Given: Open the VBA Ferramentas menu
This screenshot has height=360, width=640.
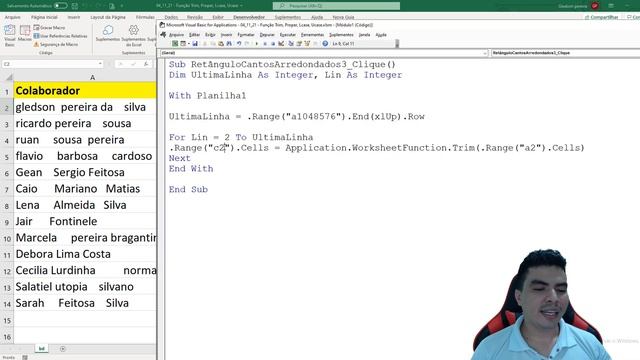Looking at the screenshot, I should pos(312,35).
